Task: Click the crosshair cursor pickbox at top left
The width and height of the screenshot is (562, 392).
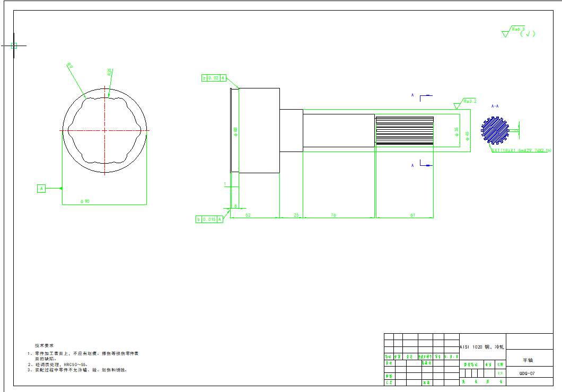Action: click(14, 46)
